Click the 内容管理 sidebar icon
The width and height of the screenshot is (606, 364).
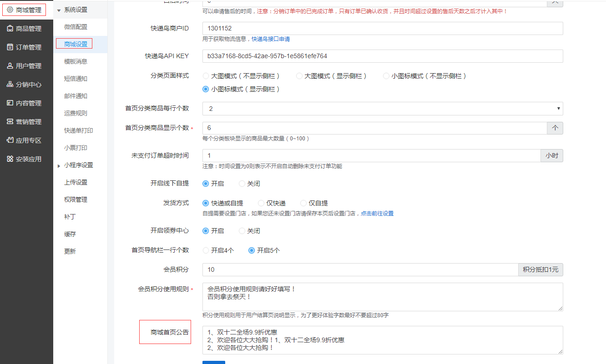[10, 103]
